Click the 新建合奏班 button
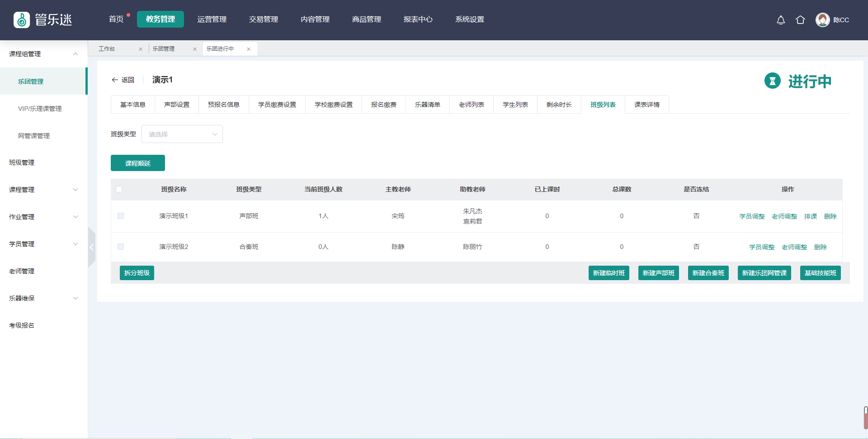 [708, 273]
